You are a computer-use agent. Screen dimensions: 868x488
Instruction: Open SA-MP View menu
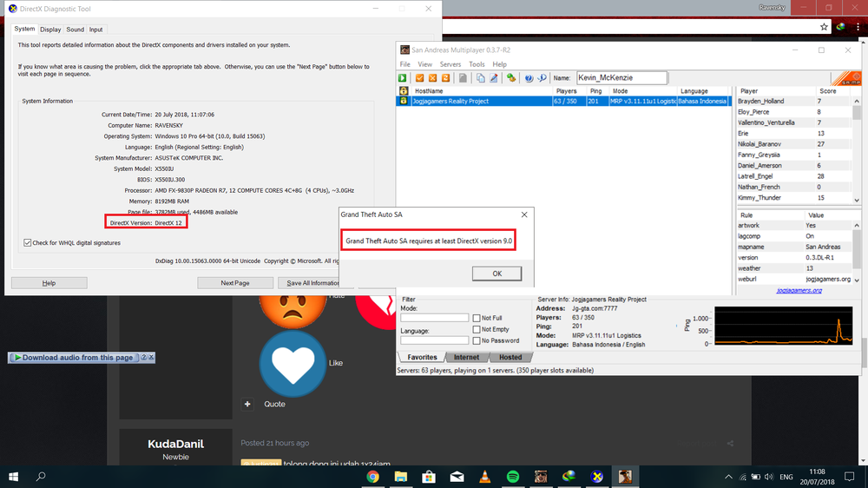424,64
